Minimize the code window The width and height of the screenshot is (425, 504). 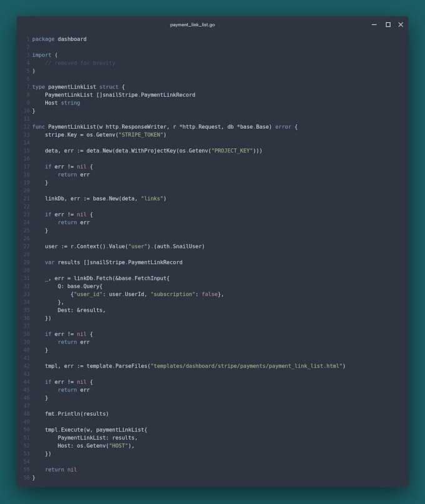pos(374,24)
